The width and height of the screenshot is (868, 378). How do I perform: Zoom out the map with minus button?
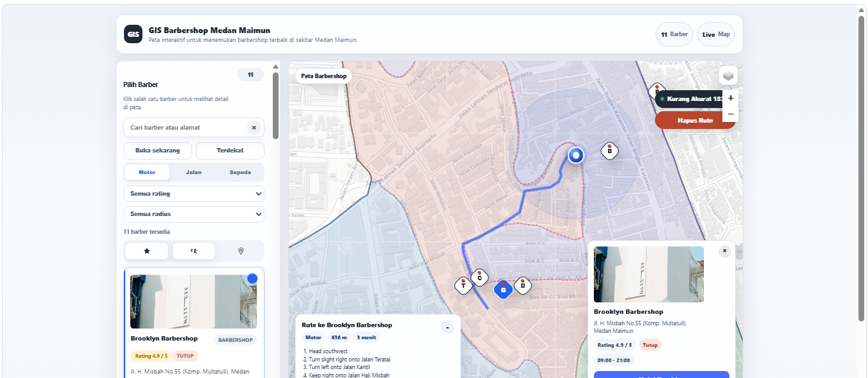pyautogui.click(x=731, y=114)
